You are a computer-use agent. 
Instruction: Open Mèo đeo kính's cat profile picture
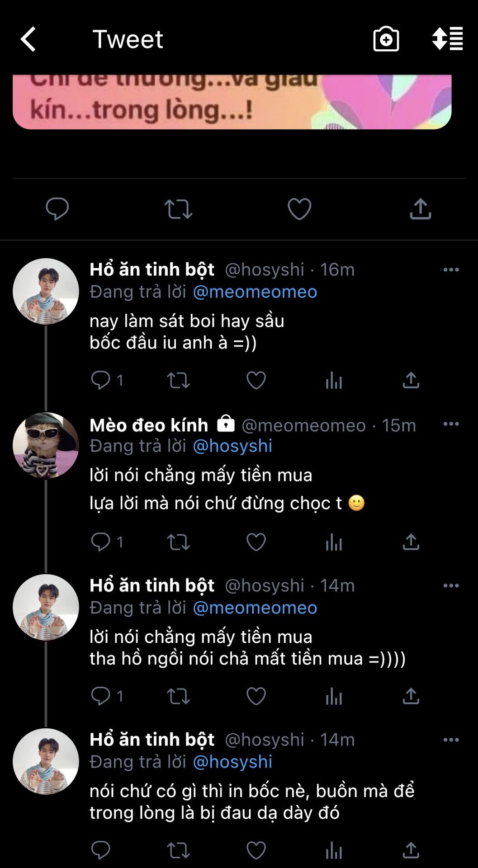[46, 445]
